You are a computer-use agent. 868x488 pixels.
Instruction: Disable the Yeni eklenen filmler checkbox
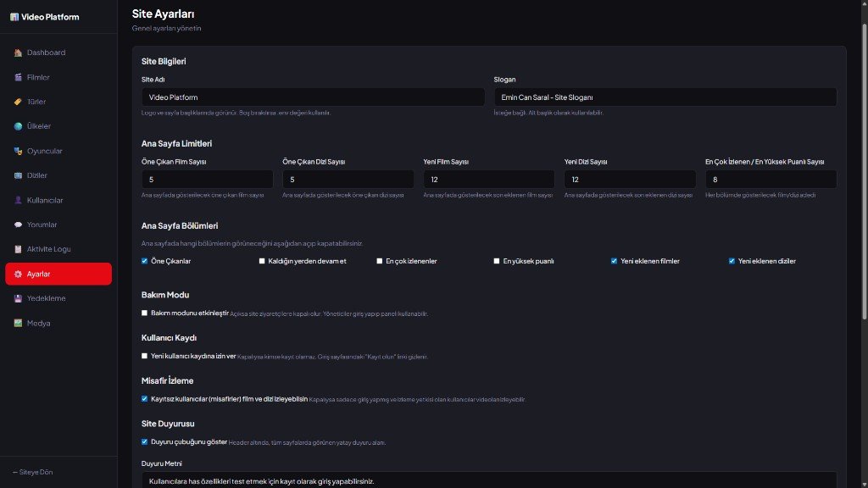614,261
